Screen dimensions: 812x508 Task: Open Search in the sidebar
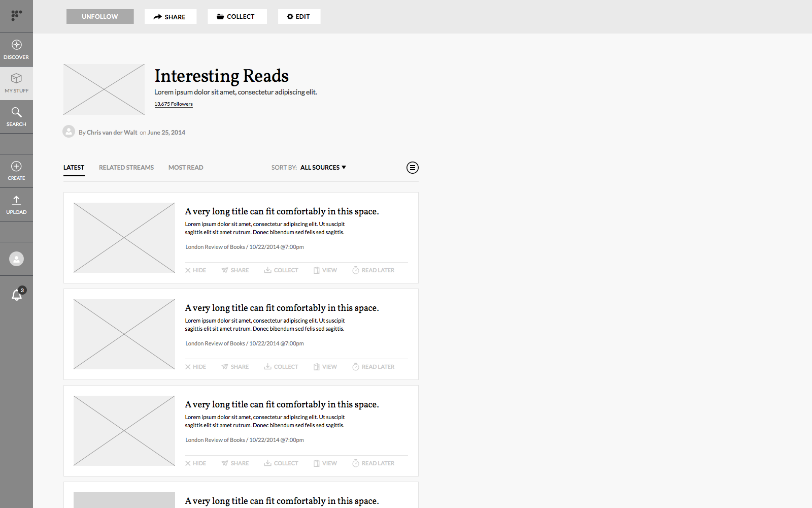(16, 117)
